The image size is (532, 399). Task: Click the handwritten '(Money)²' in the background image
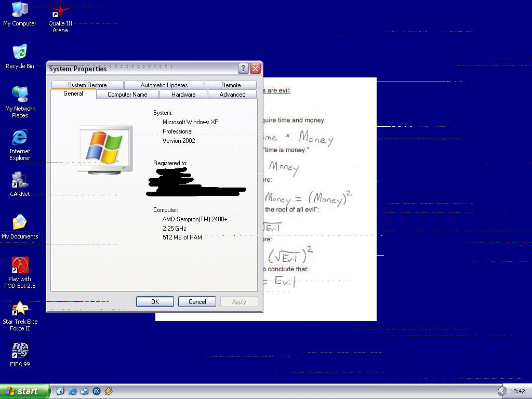330,198
